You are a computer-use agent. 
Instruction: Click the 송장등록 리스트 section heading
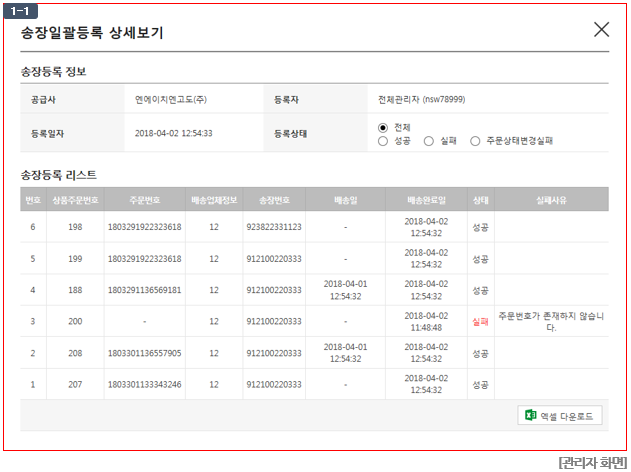point(58,175)
